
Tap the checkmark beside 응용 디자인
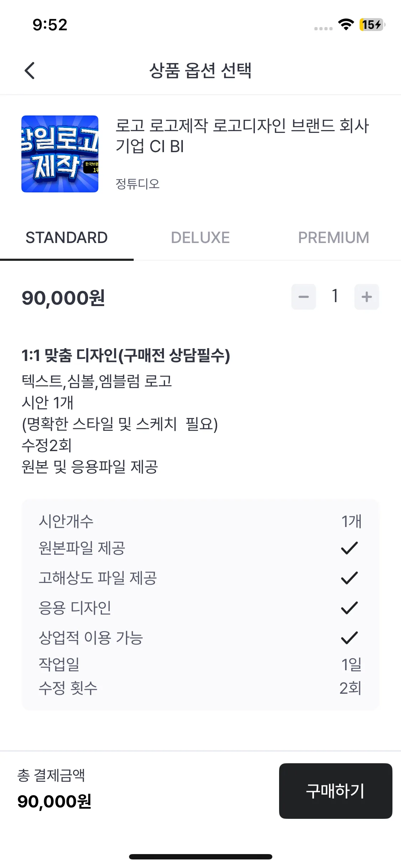(349, 608)
